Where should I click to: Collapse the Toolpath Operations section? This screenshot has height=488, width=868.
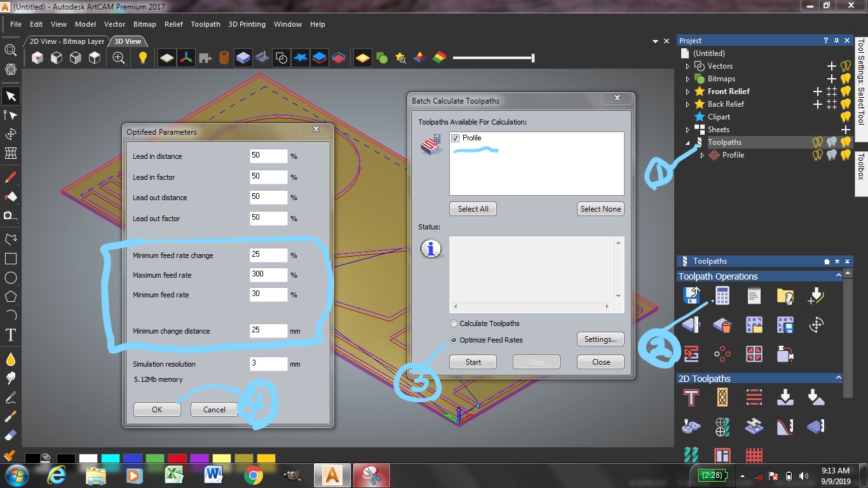838,276
